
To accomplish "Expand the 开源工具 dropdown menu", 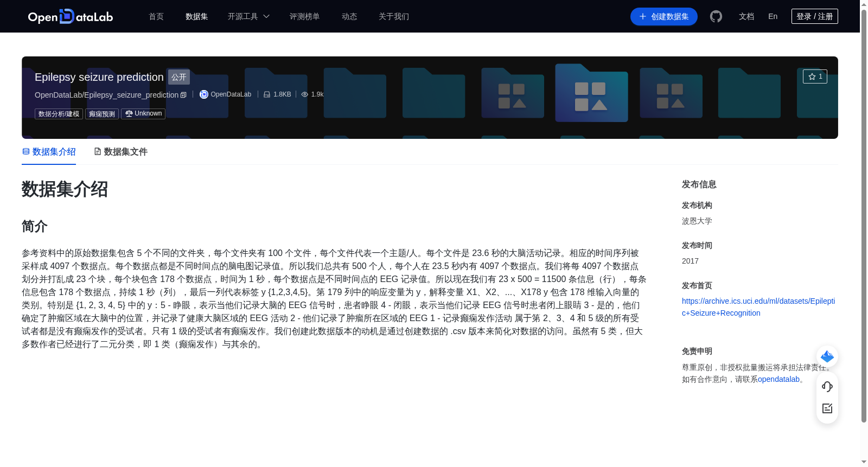I will (248, 16).
